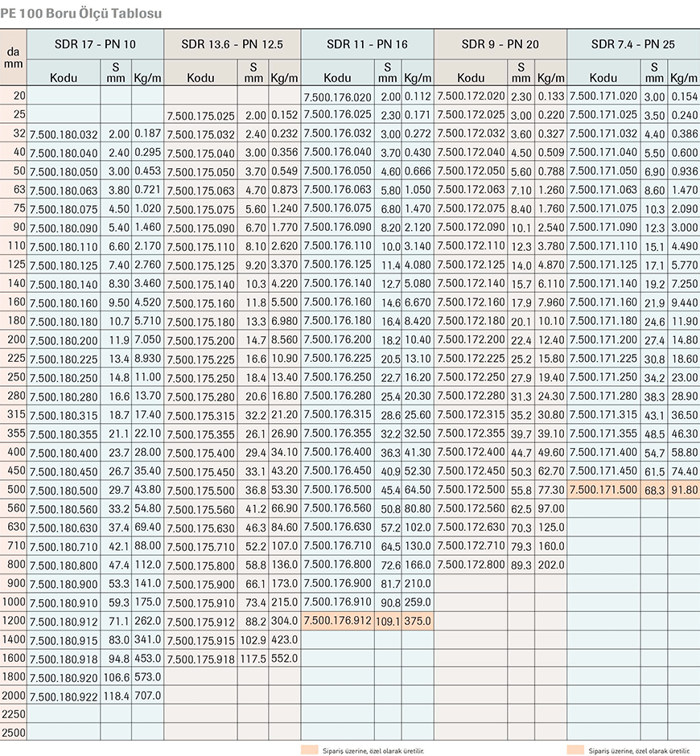Click product code 7.500.176.020
Screen dimensions: 700x756
[x=337, y=97]
